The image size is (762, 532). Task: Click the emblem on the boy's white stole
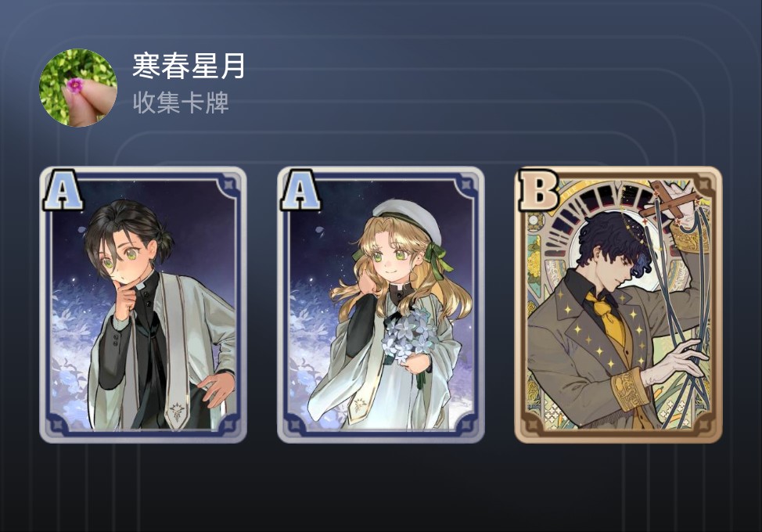click(177, 412)
